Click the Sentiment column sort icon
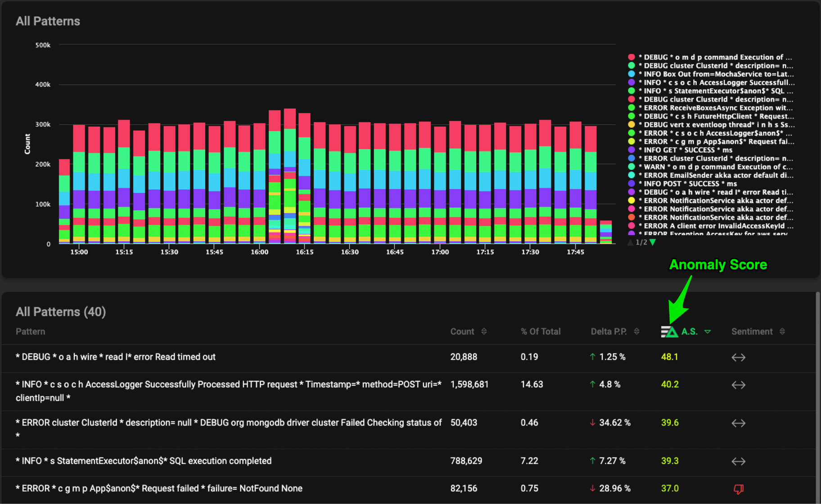This screenshot has height=504, width=821. pyautogui.click(x=782, y=332)
